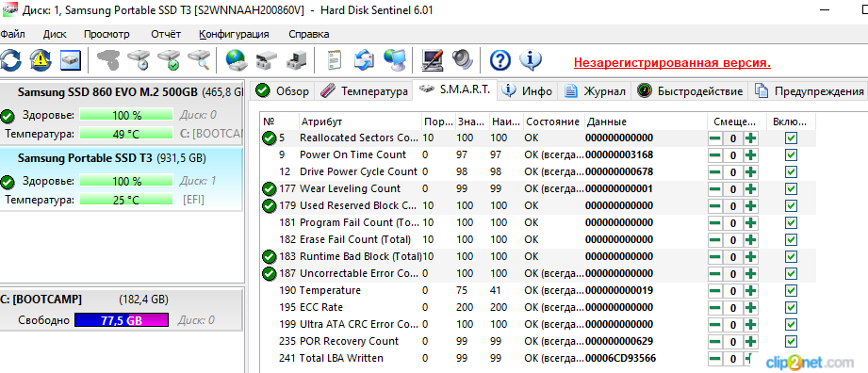Click the disk with clock toolbar icon
This screenshot has height=373, width=868.
(x=138, y=59)
